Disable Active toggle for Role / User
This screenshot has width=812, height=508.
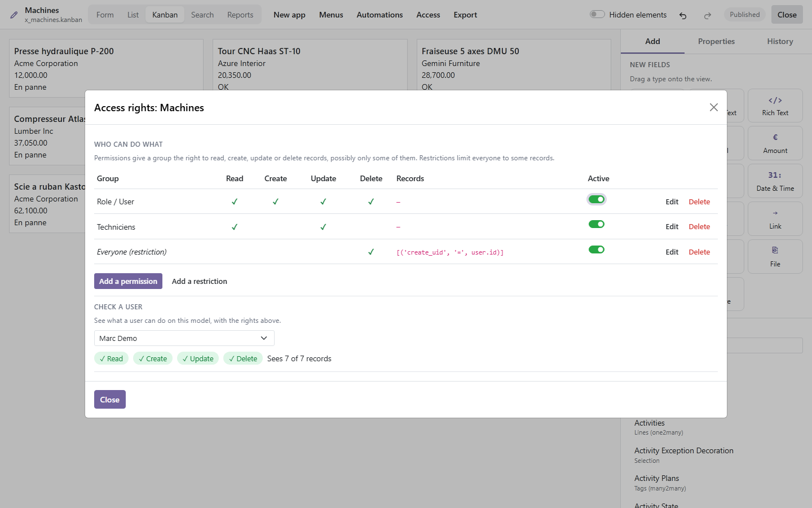pyautogui.click(x=597, y=199)
